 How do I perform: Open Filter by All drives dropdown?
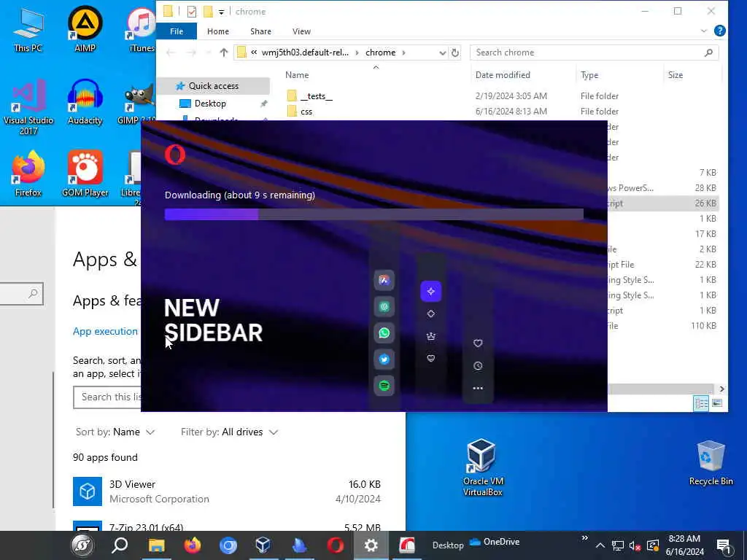pyautogui.click(x=229, y=432)
